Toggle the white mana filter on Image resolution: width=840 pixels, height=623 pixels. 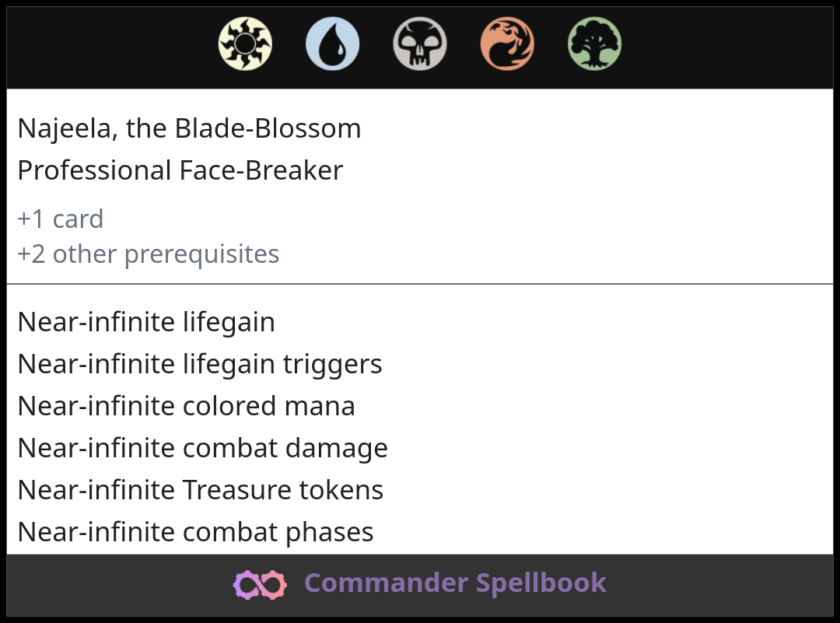[x=245, y=44]
